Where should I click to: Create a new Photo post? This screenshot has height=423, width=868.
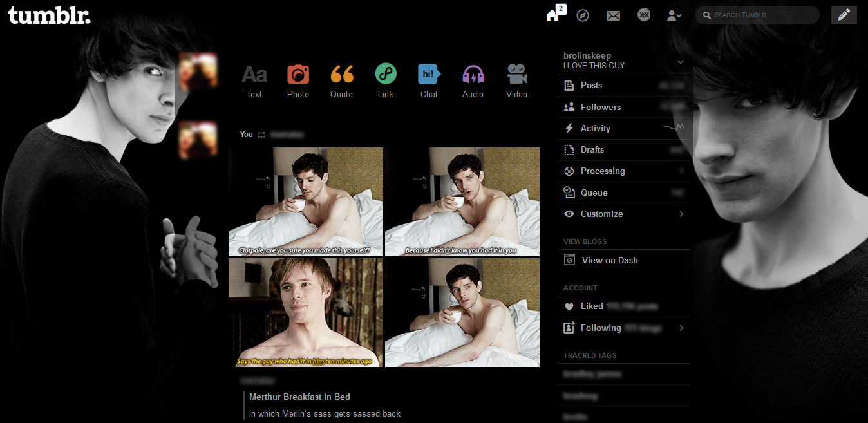[x=297, y=81]
